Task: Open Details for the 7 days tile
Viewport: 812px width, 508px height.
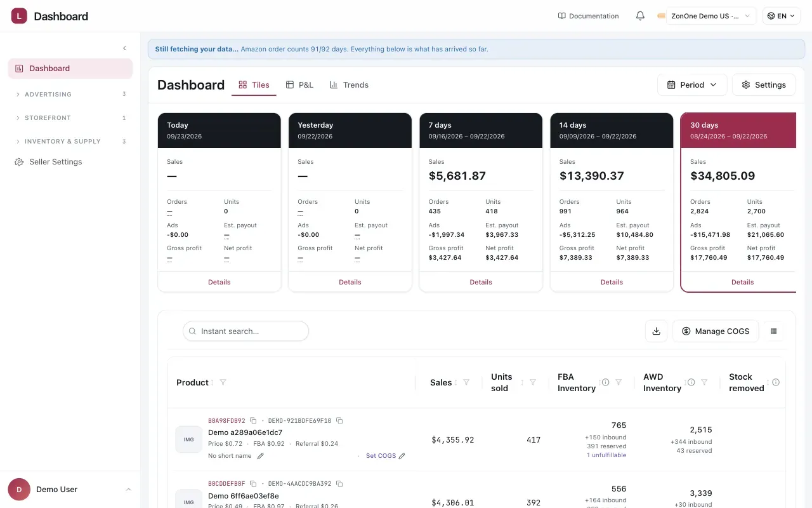Action: pos(481,282)
